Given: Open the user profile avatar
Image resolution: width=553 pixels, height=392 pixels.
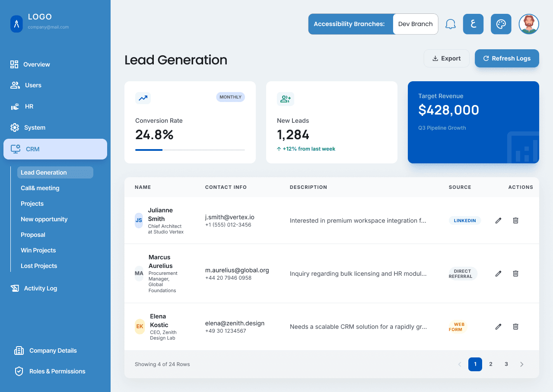Looking at the screenshot, I should (529, 24).
